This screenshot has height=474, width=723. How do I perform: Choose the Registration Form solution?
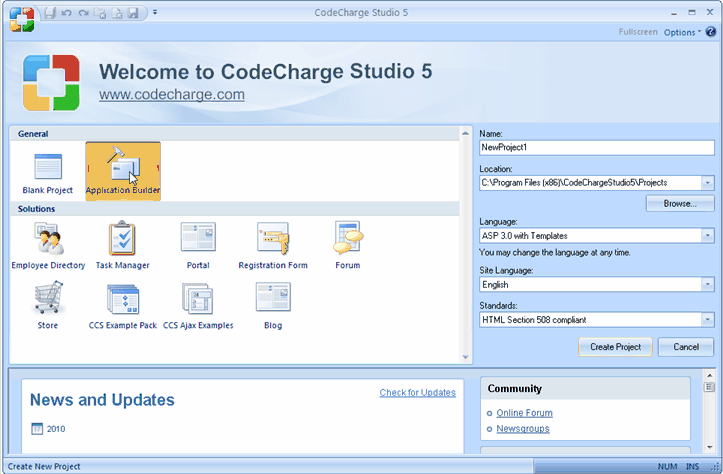pyautogui.click(x=272, y=241)
